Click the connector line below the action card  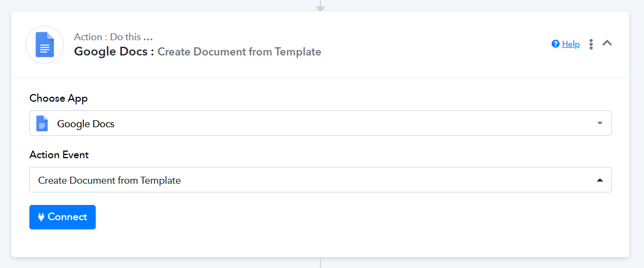[320, 263]
